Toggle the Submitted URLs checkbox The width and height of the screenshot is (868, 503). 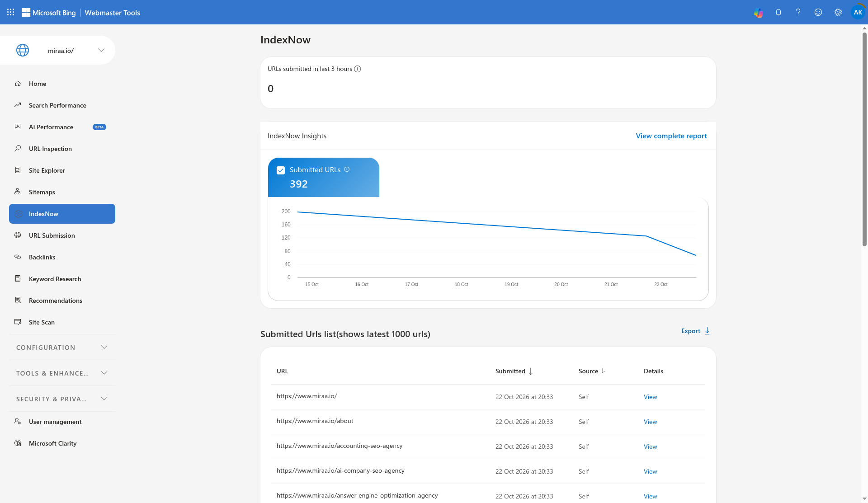click(281, 170)
